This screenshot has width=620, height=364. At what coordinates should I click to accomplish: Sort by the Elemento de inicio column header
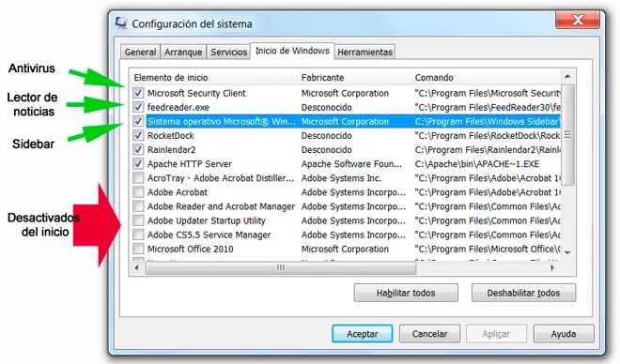171,77
